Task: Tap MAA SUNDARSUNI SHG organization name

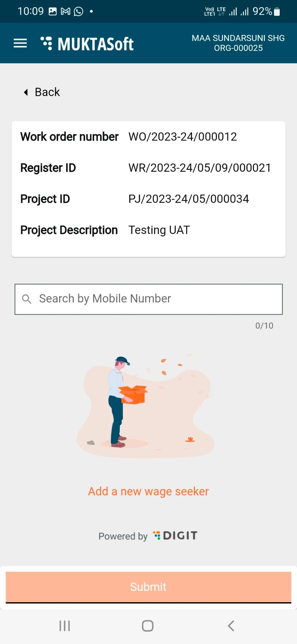Action: pos(238,38)
